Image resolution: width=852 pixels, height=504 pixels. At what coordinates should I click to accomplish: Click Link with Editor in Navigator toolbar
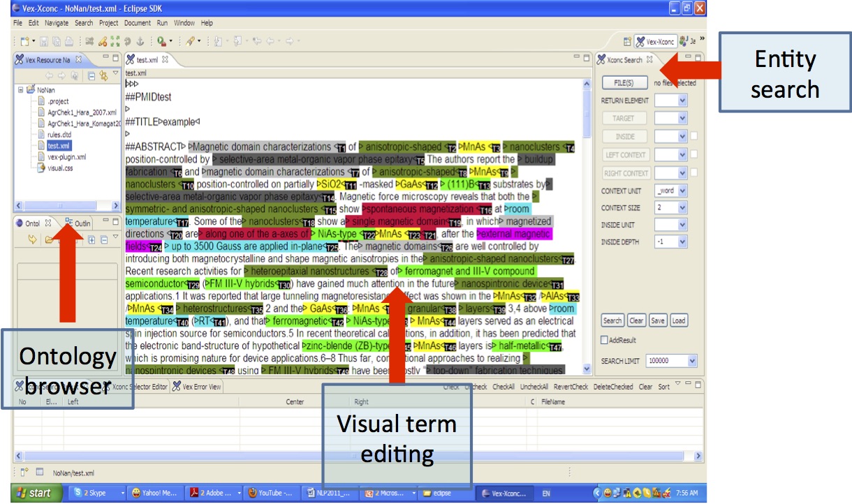pos(103,75)
